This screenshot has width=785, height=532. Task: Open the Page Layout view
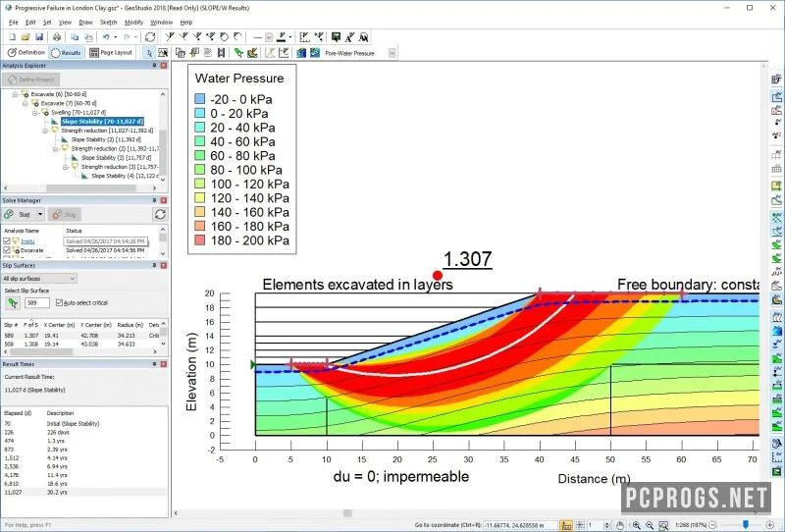(111, 52)
